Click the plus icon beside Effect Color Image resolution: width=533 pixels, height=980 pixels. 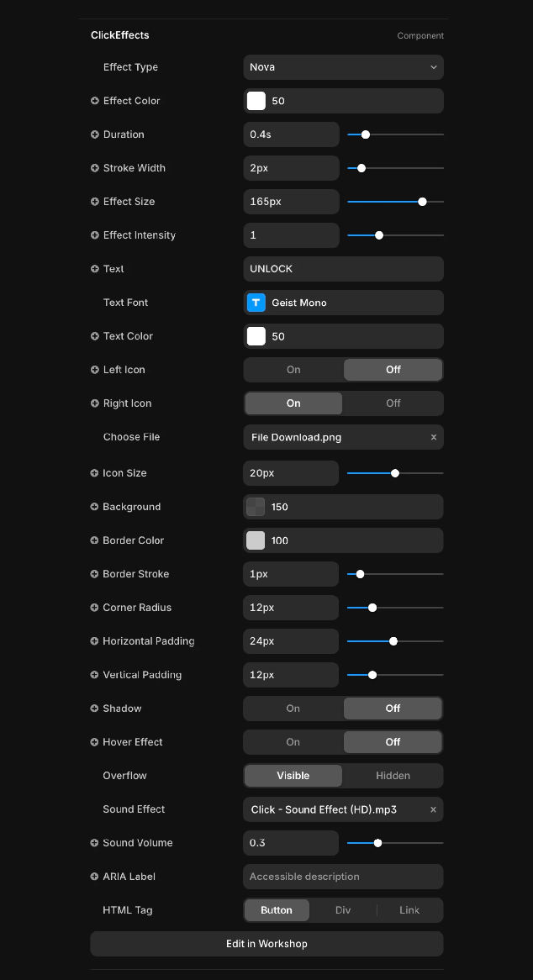point(95,101)
